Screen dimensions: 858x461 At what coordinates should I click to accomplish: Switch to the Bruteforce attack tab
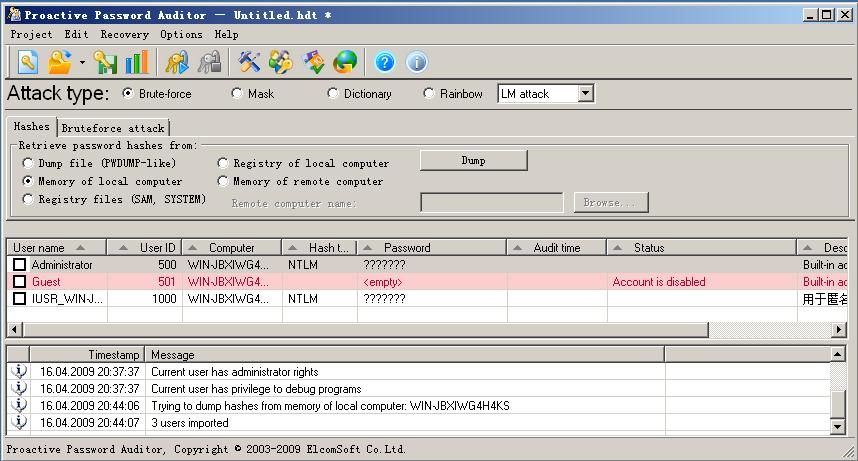tap(113, 128)
